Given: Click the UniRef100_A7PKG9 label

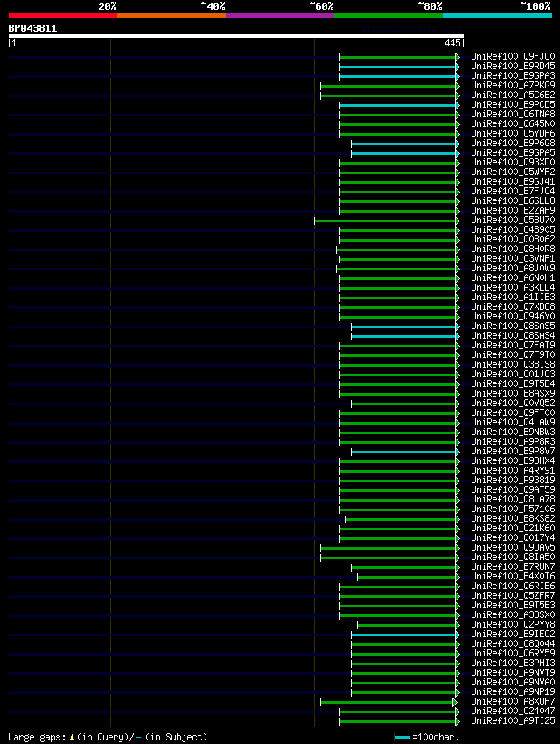Looking at the screenshot, I should (x=513, y=86).
